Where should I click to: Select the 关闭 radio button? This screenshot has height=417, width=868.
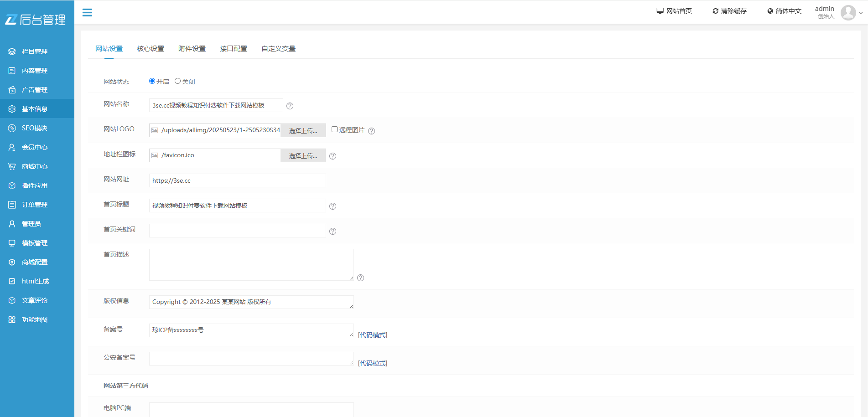pyautogui.click(x=177, y=81)
